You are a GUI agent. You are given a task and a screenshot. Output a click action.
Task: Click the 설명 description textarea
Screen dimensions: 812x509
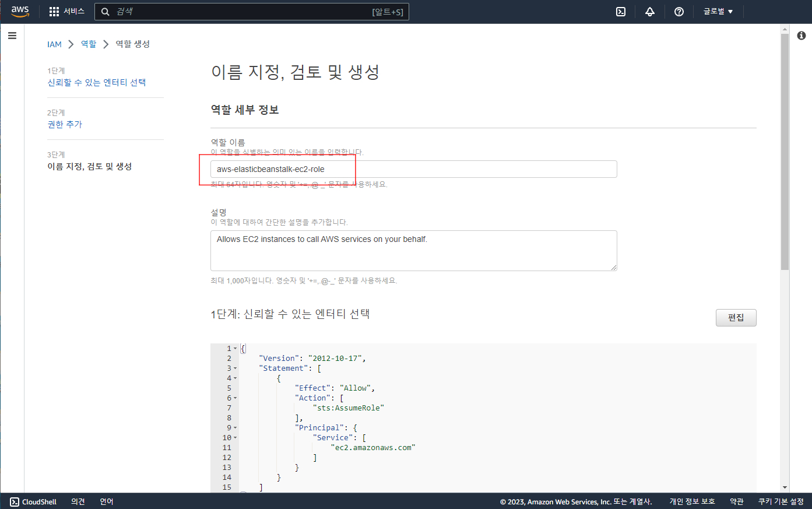[413, 251]
